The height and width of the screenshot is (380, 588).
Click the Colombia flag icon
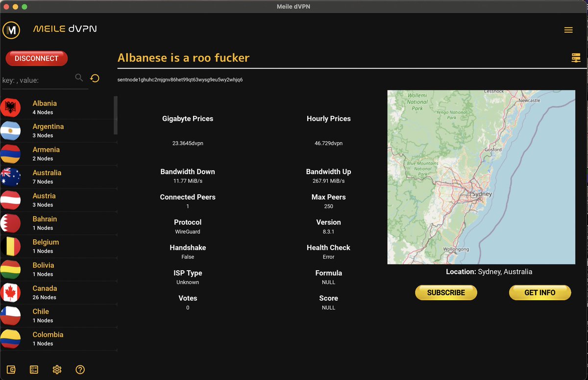(10, 339)
